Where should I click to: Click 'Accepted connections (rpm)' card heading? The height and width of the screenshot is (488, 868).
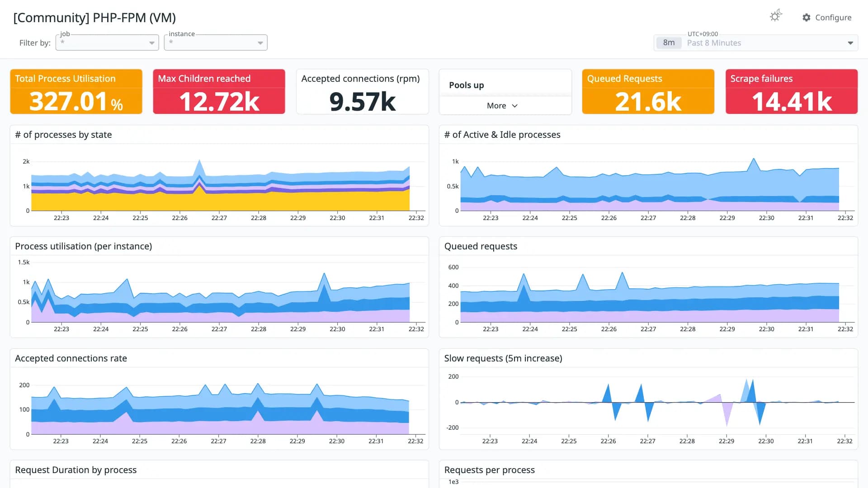point(361,79)
